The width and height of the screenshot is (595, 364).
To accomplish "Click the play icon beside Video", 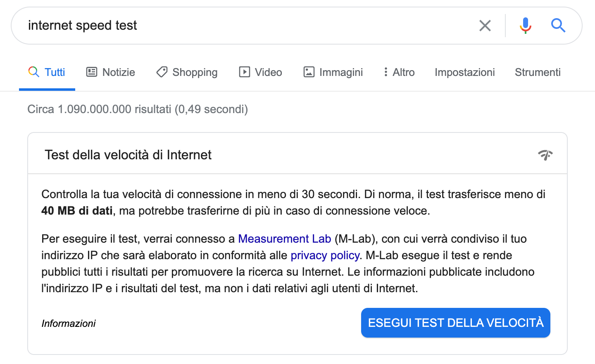I will [x=245, y=72].
